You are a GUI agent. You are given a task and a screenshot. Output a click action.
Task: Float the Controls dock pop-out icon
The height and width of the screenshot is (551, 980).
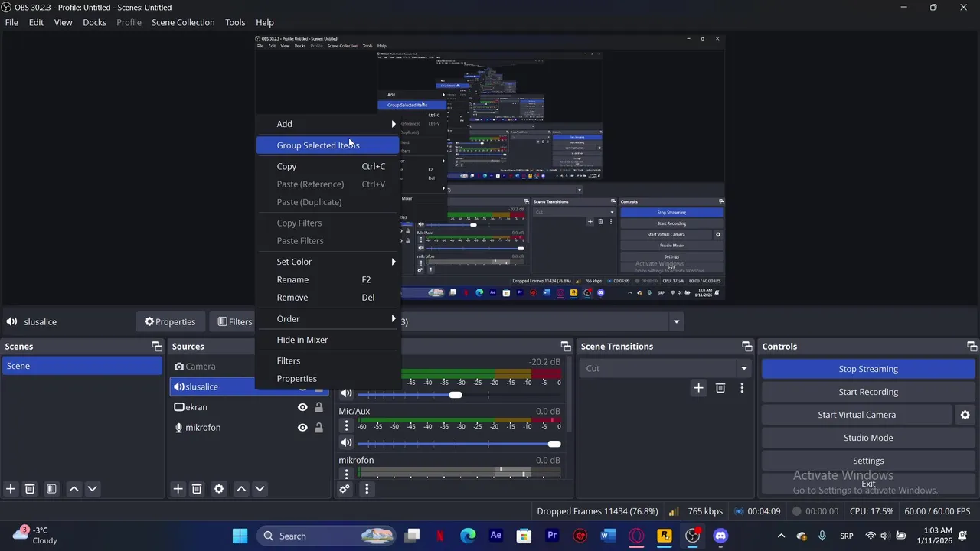pyautogui.click(x=972, y=347)
